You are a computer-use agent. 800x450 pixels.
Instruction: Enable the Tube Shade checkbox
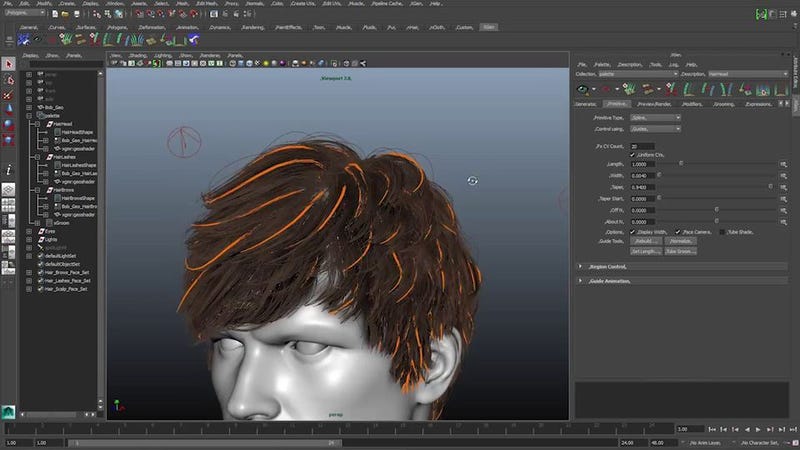point(722,232)
